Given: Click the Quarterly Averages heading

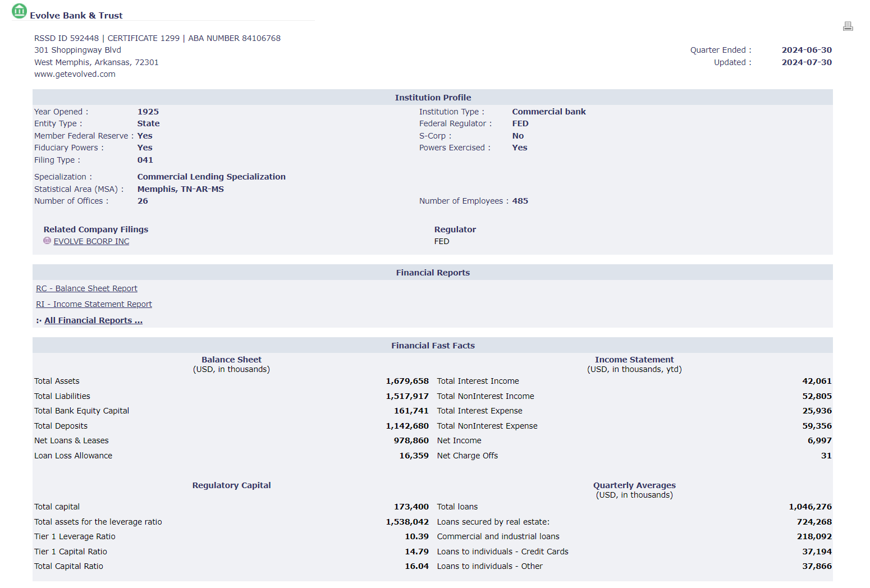Looking at the screenshot, I should (634, 485).
